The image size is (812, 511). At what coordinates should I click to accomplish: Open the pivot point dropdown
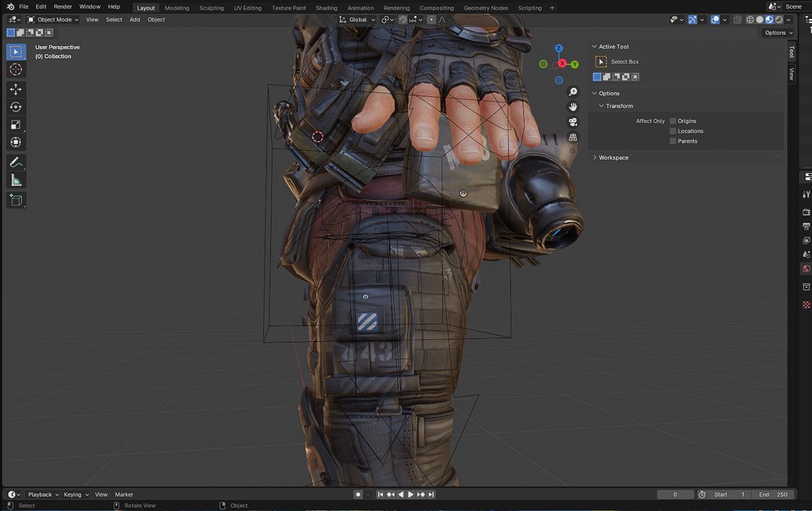point(387,20)
